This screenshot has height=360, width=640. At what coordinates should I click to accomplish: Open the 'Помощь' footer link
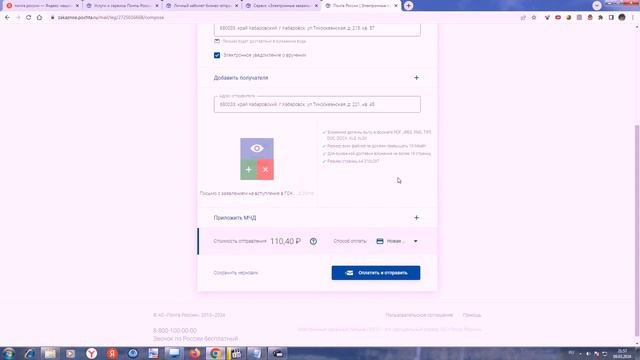click(472, 315)
